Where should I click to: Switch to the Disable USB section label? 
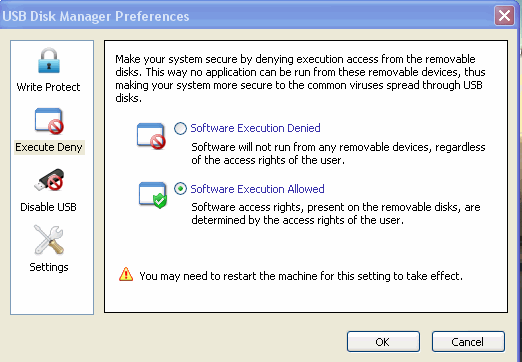[48, 207]
